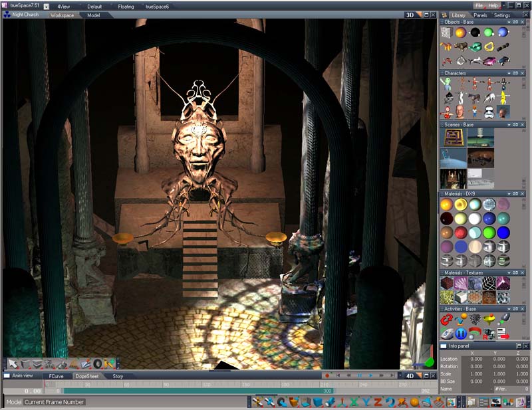Activate the green X axis constraint
This screenshot has height=410, width=532.
(354, 402)
